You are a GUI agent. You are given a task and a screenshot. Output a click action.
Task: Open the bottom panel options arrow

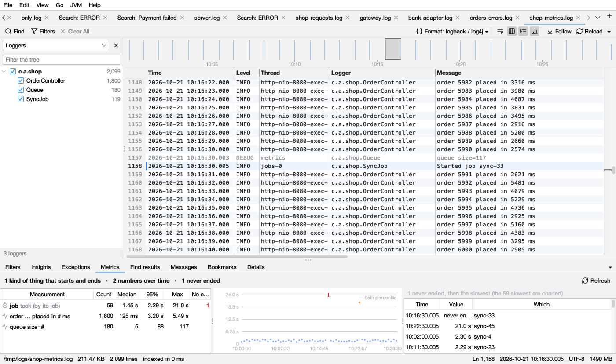[610, 267]
